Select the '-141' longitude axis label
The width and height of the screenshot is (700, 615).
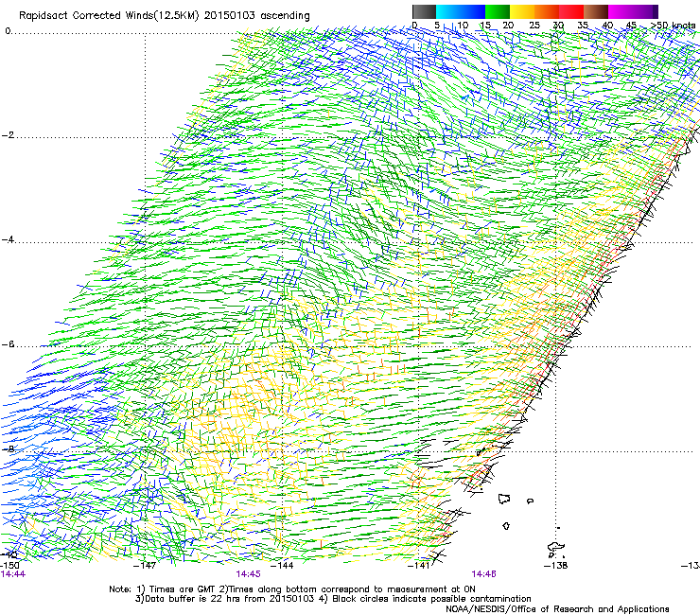(x=419, y=566)
